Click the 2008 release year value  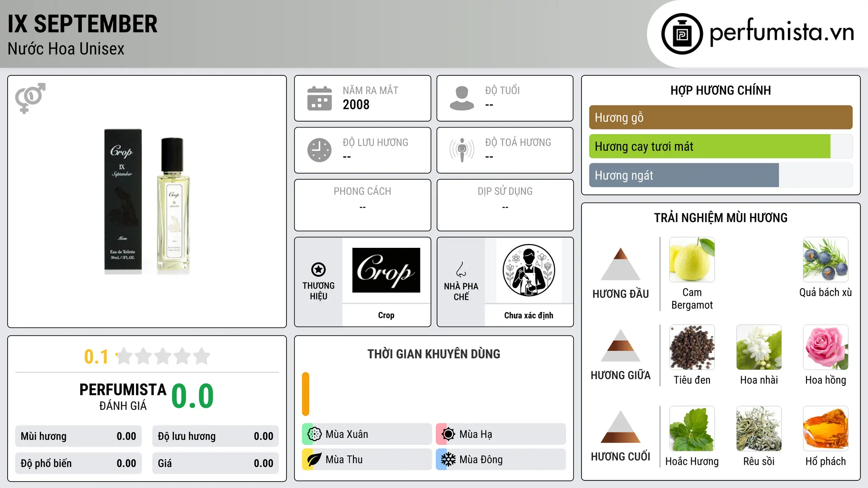pyautogui.click(x=356, y=105)
